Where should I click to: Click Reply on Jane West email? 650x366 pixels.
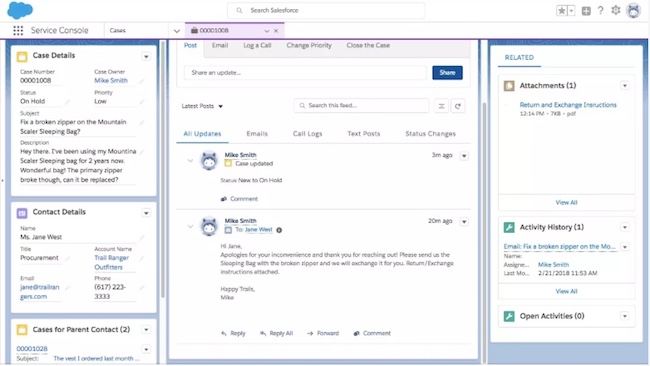click(x=233, y=333)
